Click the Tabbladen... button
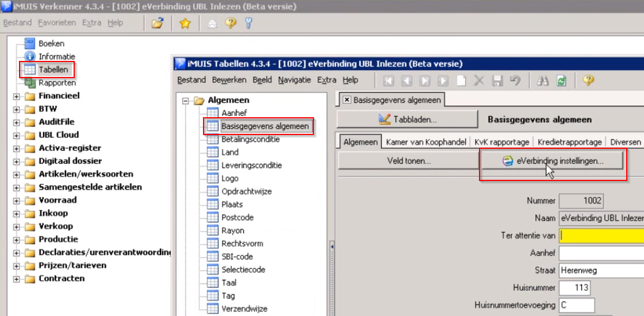The image size is (644, 316). [x=407, y=120]
